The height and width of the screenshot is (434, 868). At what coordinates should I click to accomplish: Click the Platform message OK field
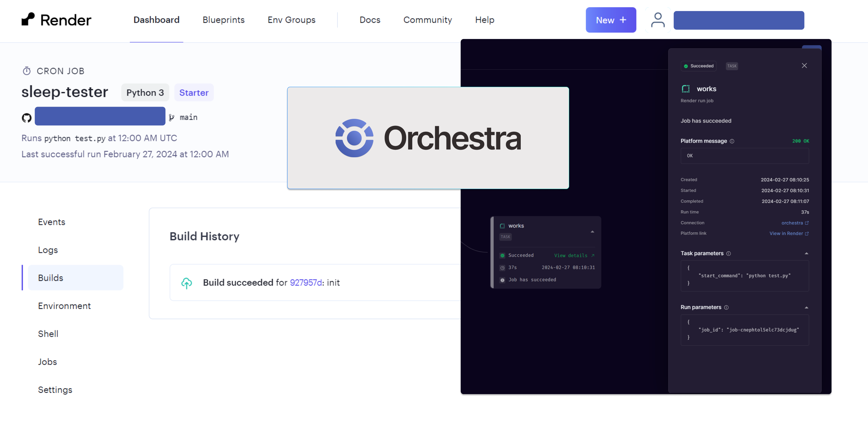(744, 156)
